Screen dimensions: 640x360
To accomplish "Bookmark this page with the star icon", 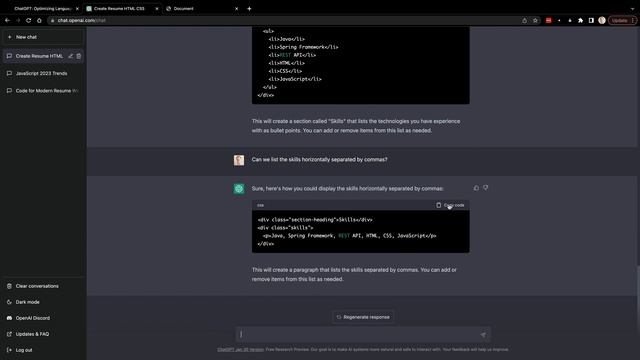I will coord(535,20).
